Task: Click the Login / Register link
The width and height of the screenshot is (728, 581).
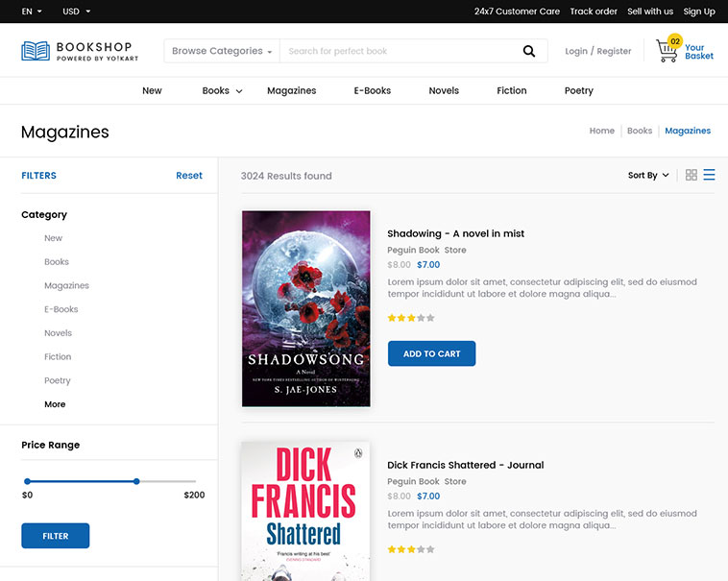Action: 598,51
